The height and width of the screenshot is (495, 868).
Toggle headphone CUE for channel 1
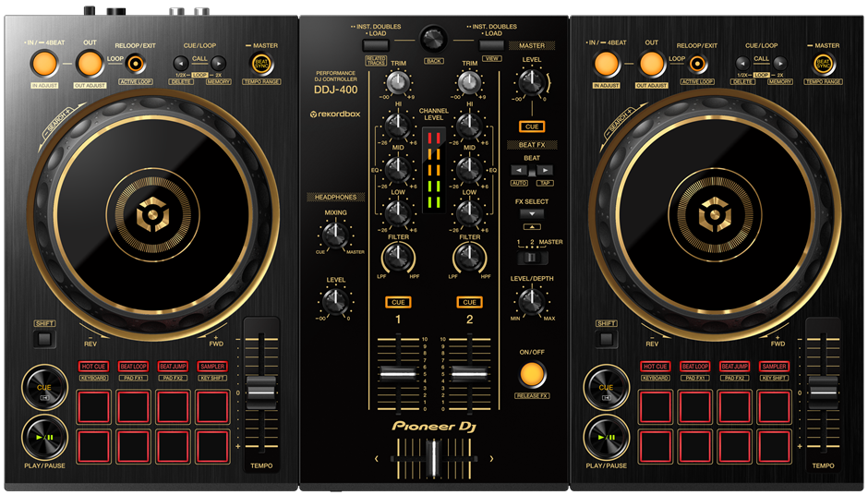[x=398, y=302]
